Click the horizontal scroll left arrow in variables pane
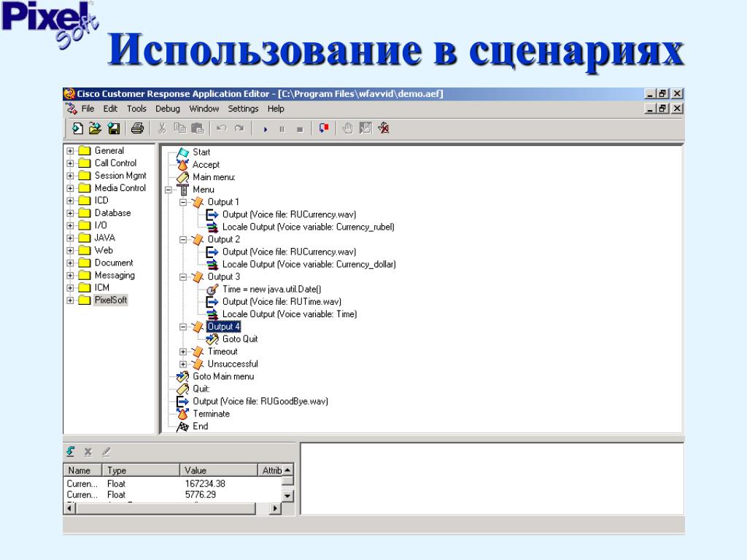The image size is (747, 560). pos(70,508)
